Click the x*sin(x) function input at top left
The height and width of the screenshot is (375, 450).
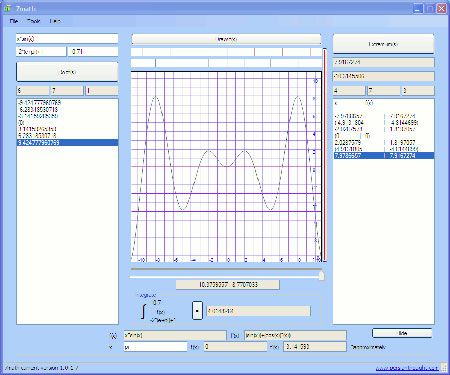(67, 39)
